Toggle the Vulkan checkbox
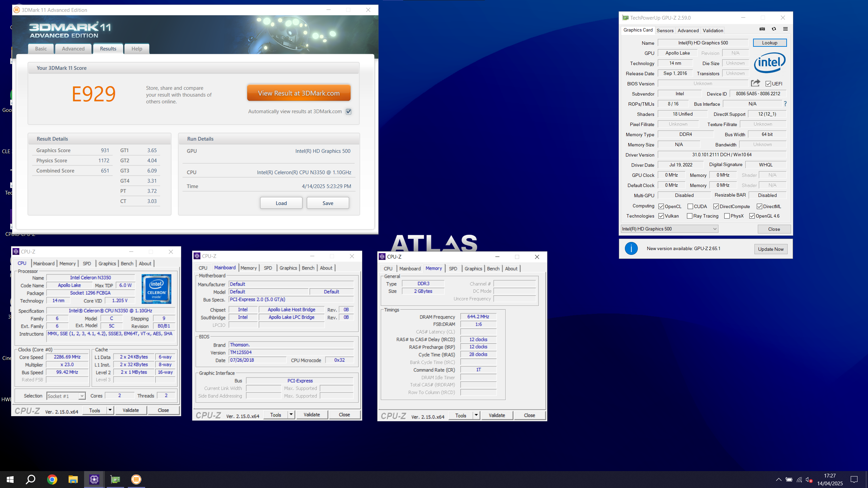The height and width of the screenshot is (488, 868). (x=661, y=216)
